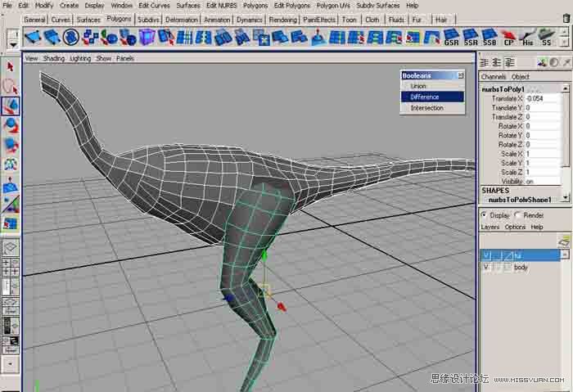Viewport: 573px width, 392px height.
Task: Toggle visibility of the body layer
Action: [x=487, y=268]
